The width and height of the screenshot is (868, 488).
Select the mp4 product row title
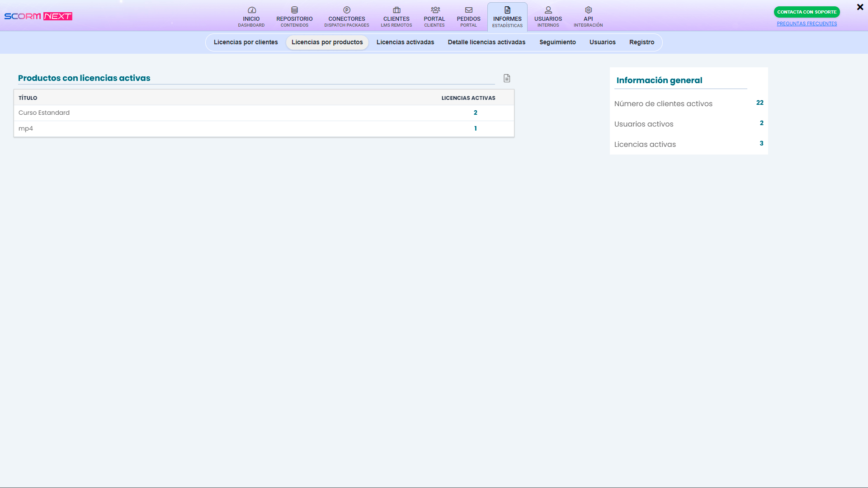click(x=26, y=129)
